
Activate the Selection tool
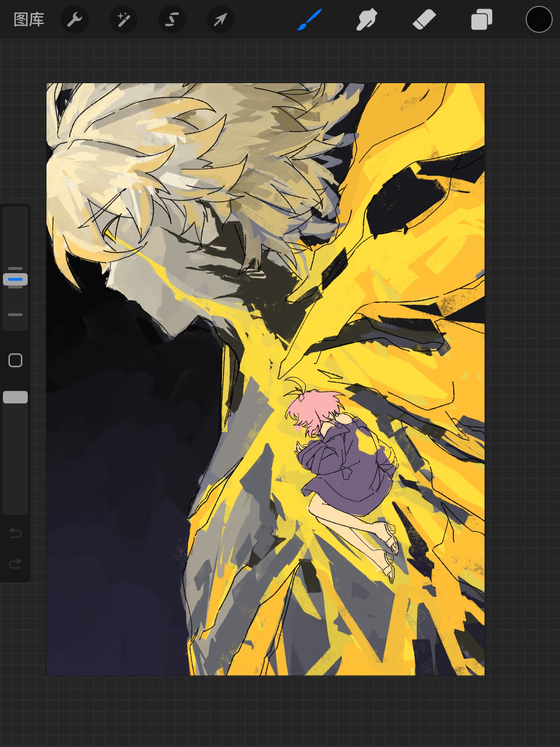pyautogui.click(x=172, y=19)
